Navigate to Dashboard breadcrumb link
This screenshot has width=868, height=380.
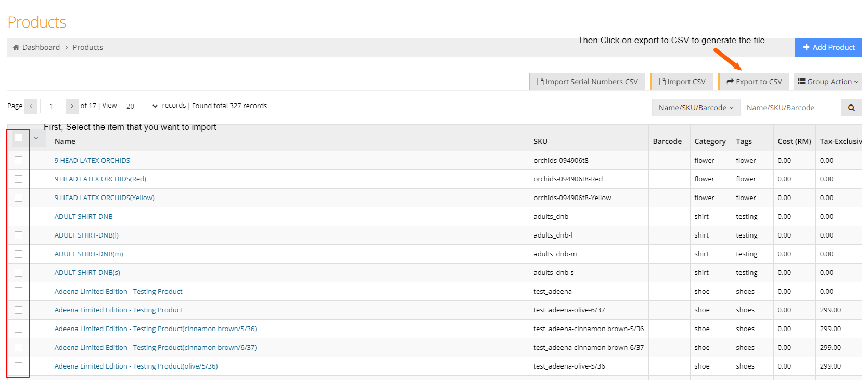point(41,47)
